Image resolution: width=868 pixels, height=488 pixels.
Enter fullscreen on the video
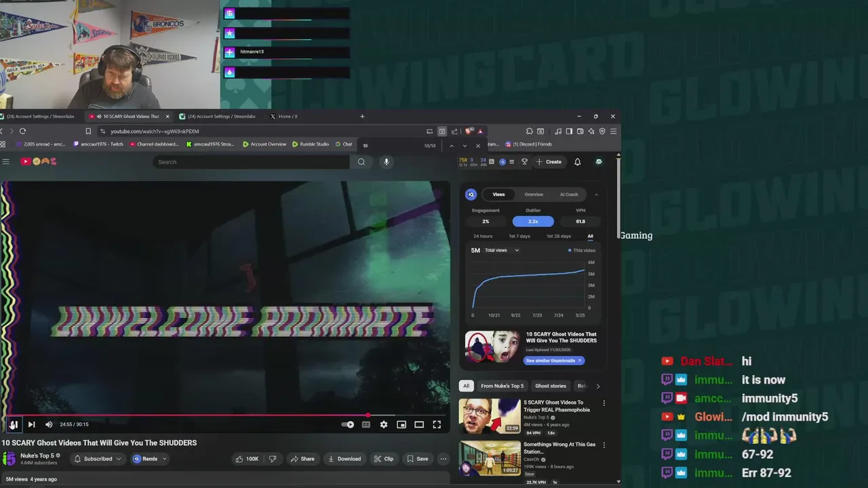437,424
